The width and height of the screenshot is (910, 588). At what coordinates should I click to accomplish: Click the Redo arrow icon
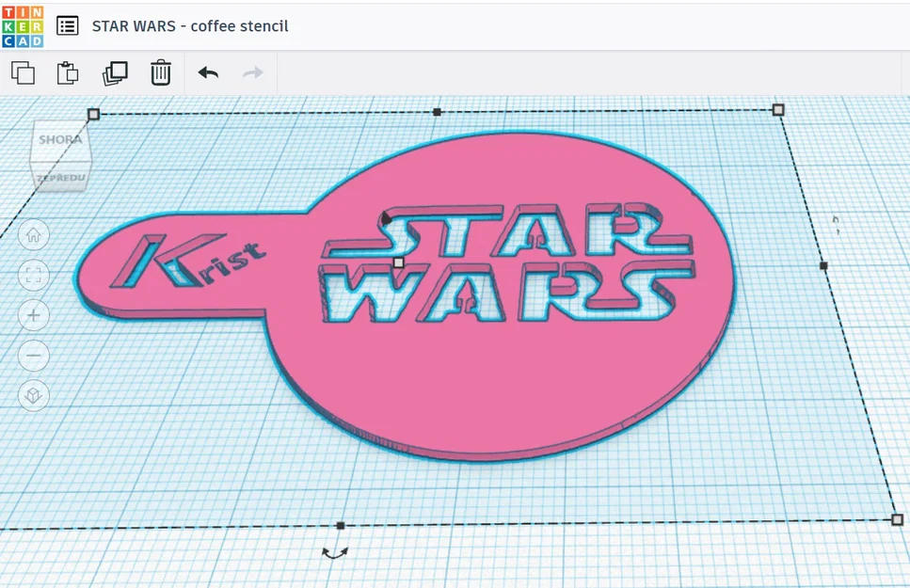pos(252,72)
